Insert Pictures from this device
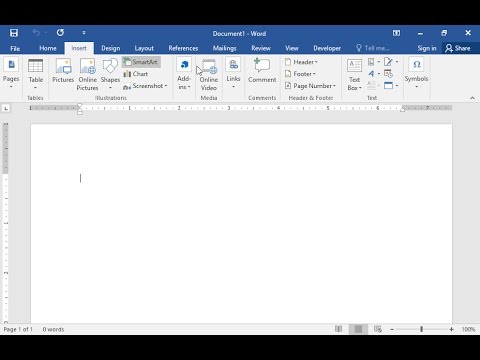The width and height of the screenshot is (480, 360). click(x=63, y=71)
